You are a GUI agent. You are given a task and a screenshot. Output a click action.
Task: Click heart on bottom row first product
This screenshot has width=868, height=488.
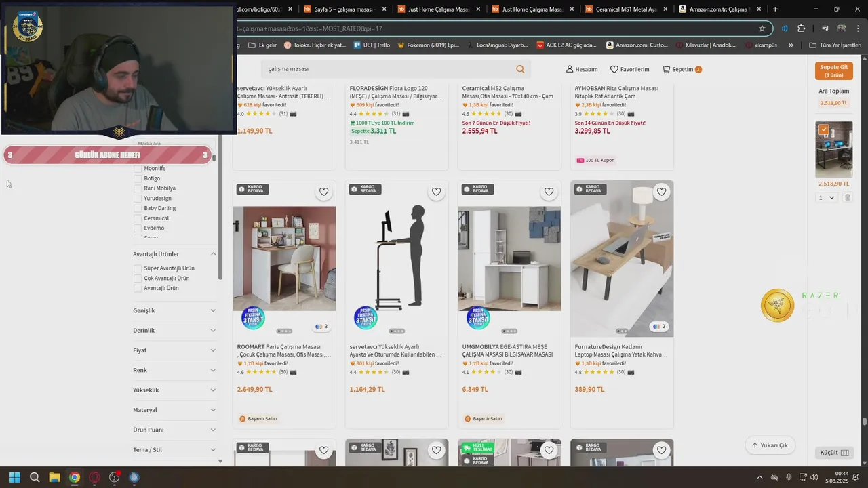(323, 450)
